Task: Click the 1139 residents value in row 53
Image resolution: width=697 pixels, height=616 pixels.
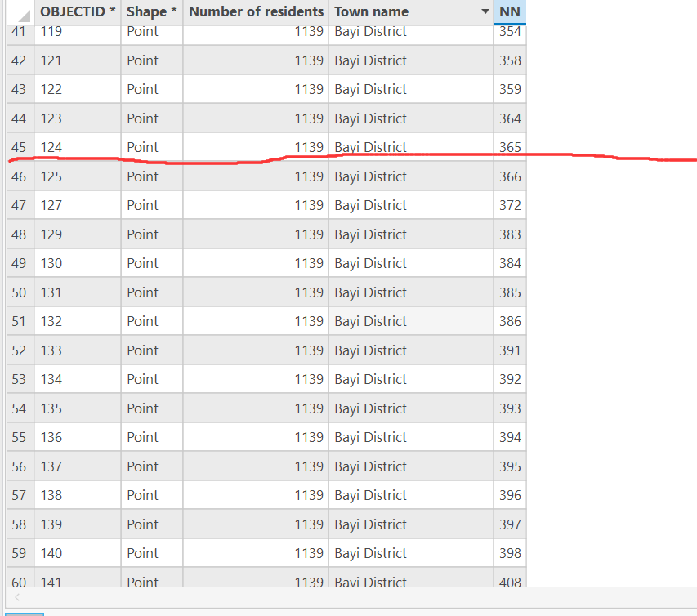Action: pyautogui.click(x=311, y=378)
